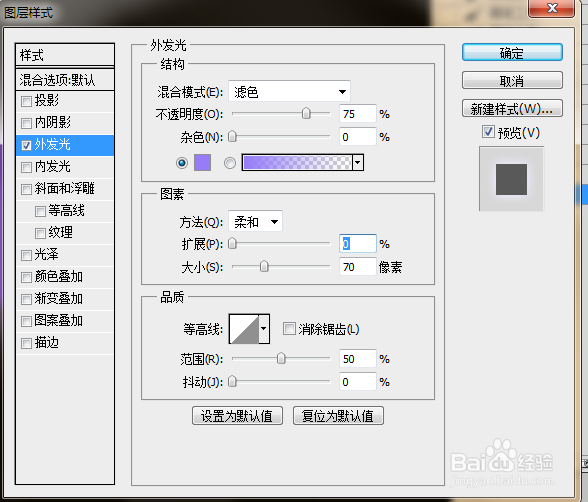Open the purple-to-transparent gradient editor bar
Image resolution: width=588 pixels, height=502 pixels.
297,162
